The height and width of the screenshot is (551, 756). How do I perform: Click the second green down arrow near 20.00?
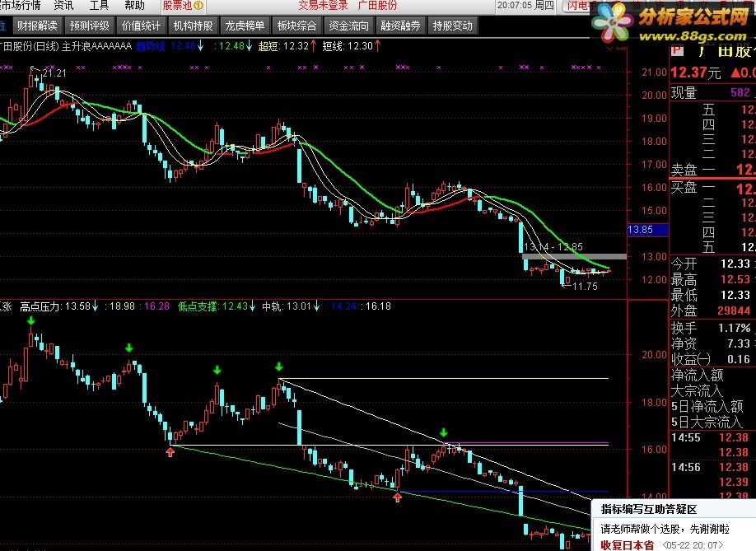click(x=128, y=348)
